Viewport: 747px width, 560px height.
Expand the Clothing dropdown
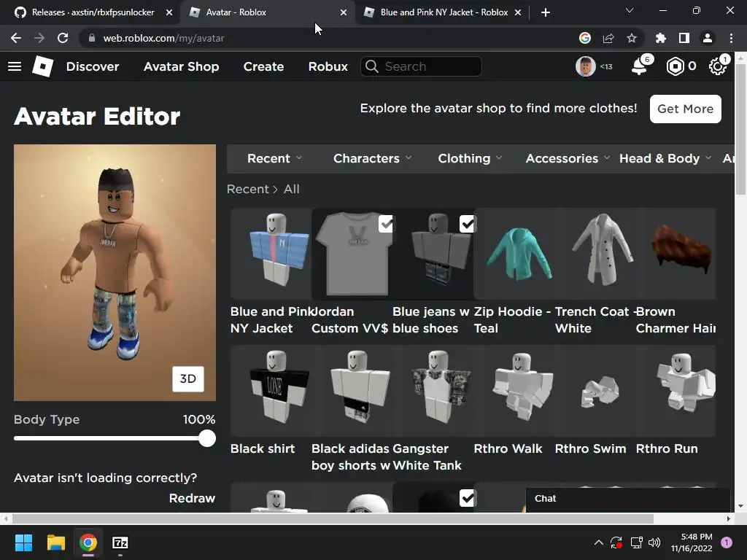(x=470, y=158)
